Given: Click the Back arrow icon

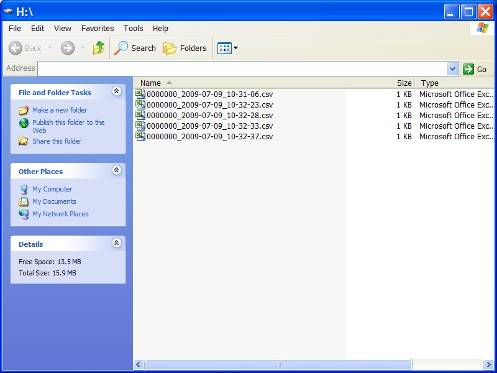Looking at the screenshot, I should click(15, 48).
